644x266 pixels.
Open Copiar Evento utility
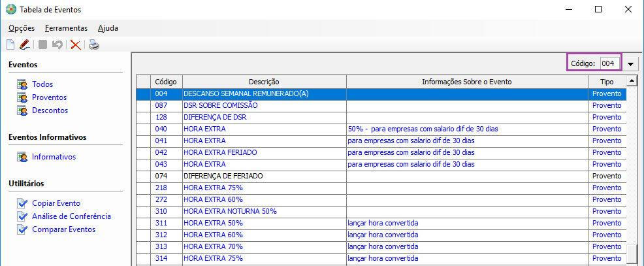[56, 203]
